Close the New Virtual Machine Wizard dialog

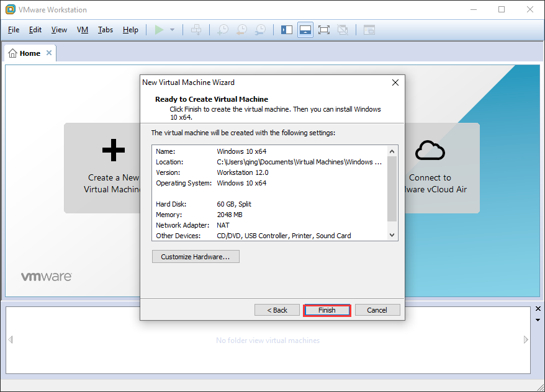pyautogui.click(x=395, y=82)
